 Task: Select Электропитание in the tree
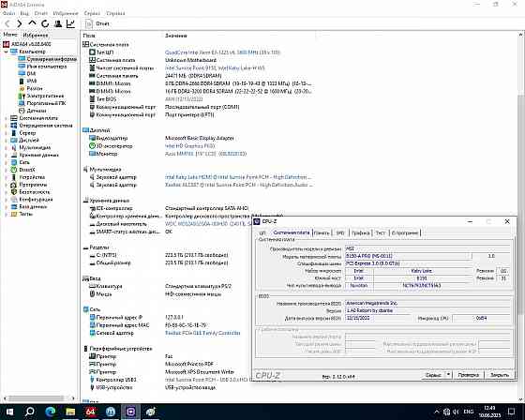coord(41,96)
